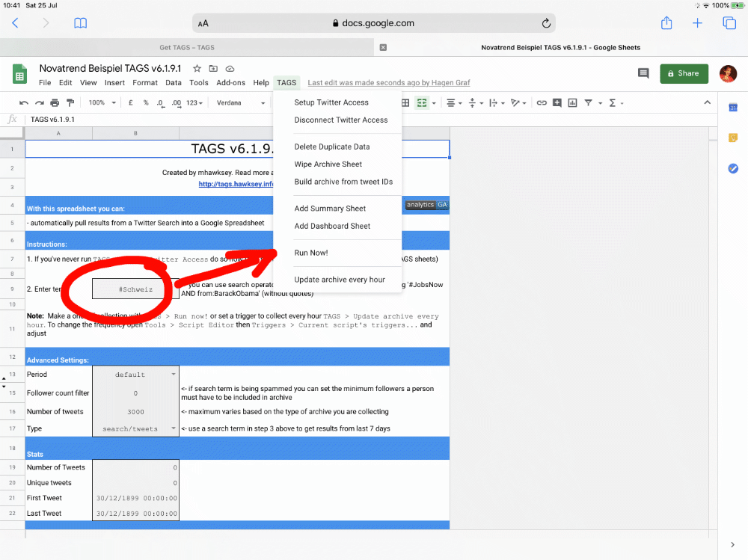748x560 pixels.
Task: Select paint format tool
Action: [70, 102]
